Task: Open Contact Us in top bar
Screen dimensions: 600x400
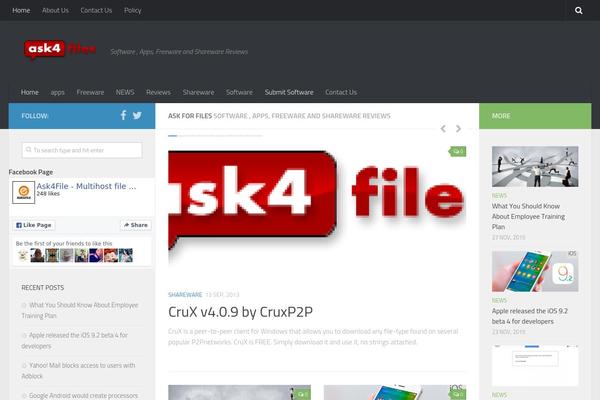Action: point(96,10)
